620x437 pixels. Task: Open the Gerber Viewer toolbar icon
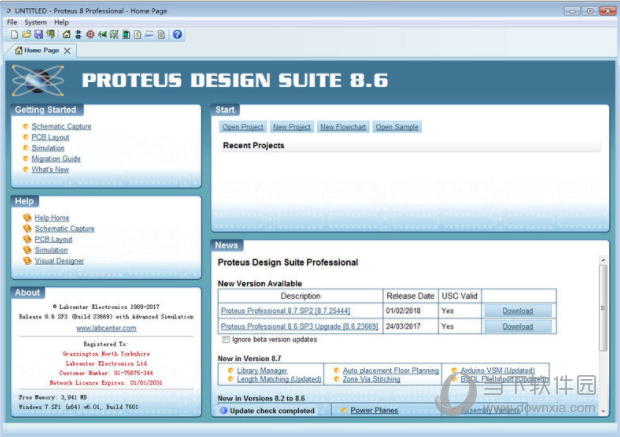pyautogui.click(x=114, y=34)
